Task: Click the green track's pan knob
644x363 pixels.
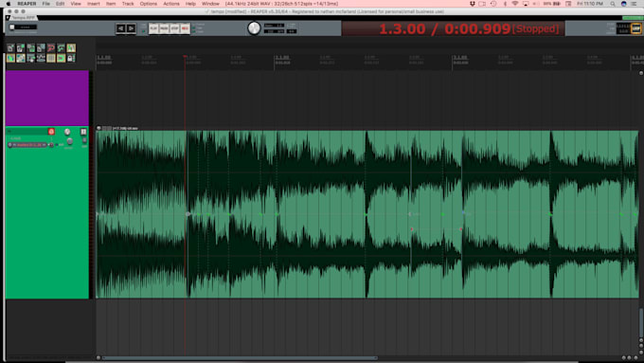Action: click(70, 141)
